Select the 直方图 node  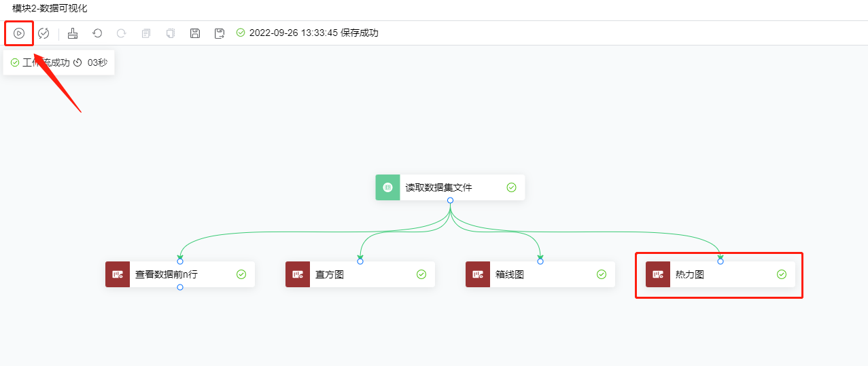click(360, 274)
